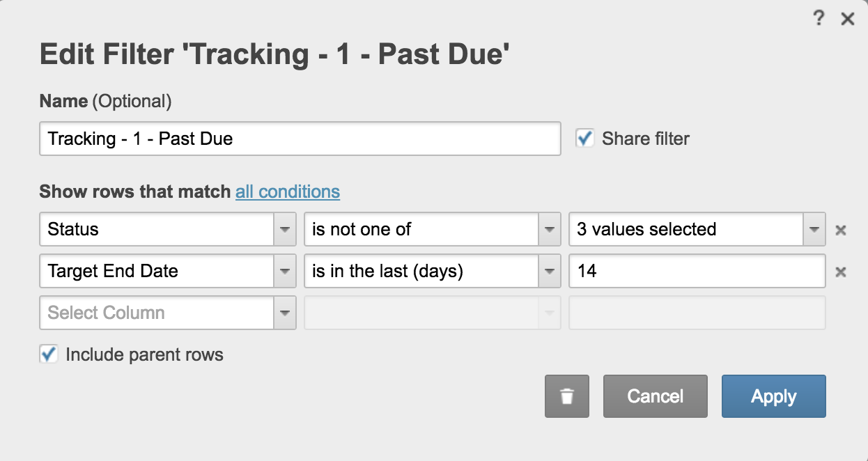Image resolution: width=868 pixels, height=461 pixels.
Task: Click the filter Name input field
Action: pyautogui.click(x=300, y=139)
